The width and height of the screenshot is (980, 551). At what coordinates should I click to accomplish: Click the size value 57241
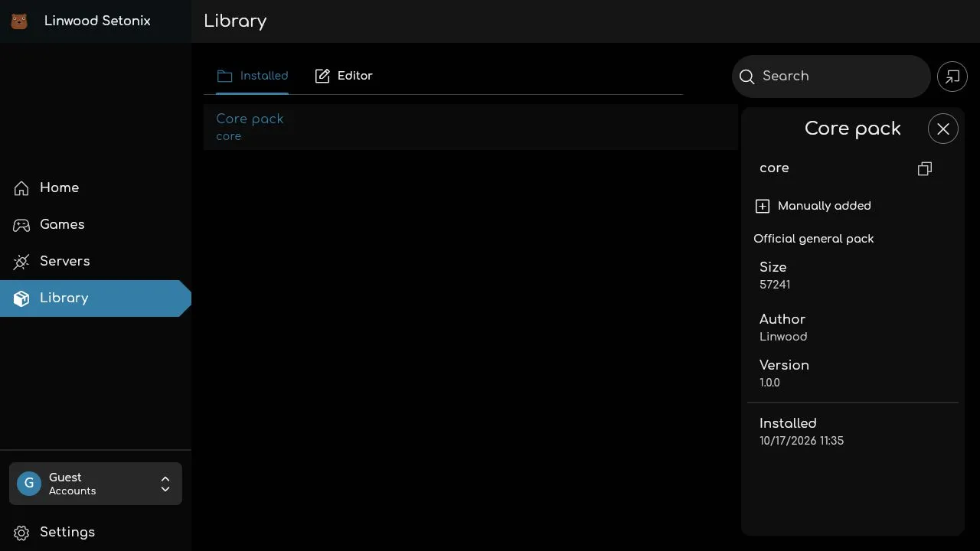[775, 285]
